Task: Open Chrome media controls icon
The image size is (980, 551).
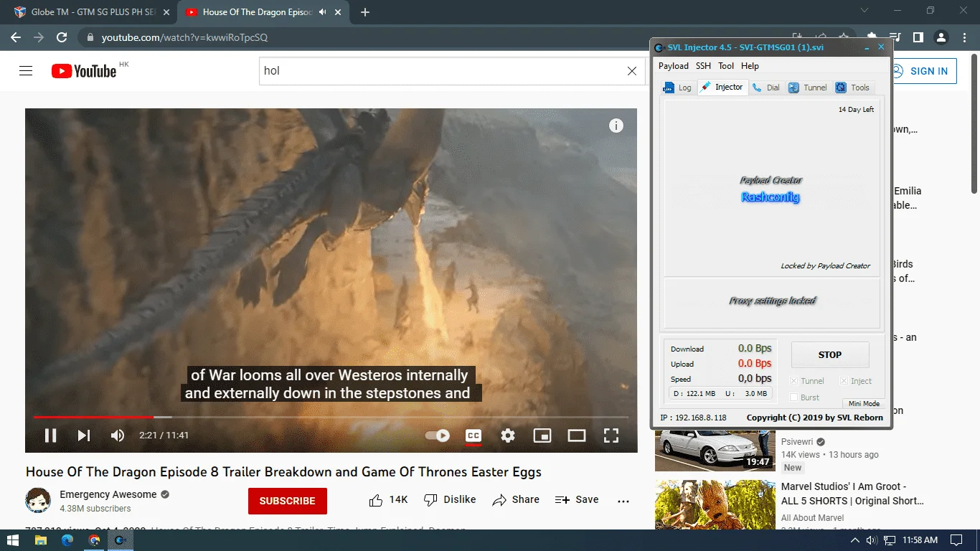Action: coord(895,37)
